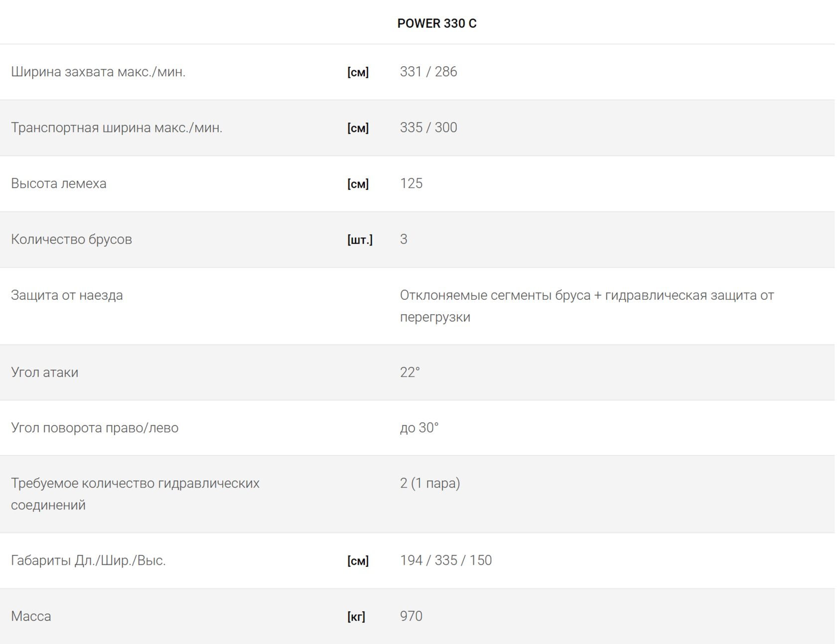Click the 'Количество брусов' row label
Screen dimensions: 837x644
coord(71,239)
